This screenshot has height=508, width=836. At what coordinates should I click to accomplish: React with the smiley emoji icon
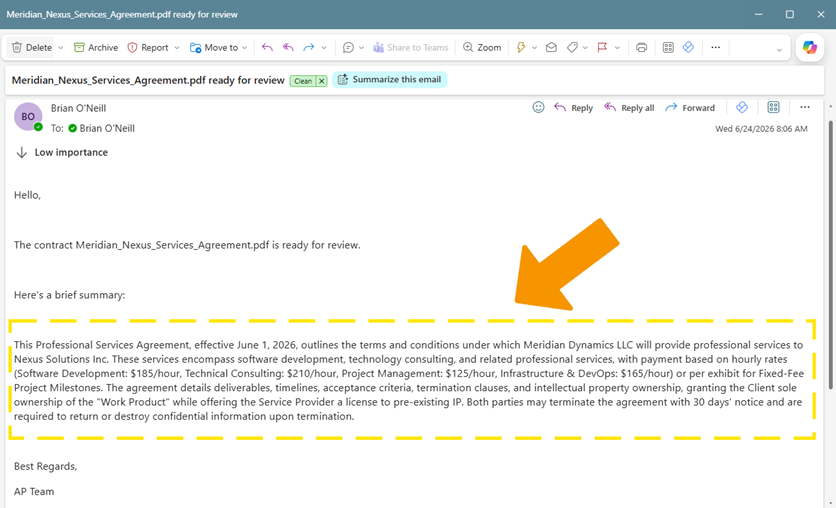coord(538,108)
